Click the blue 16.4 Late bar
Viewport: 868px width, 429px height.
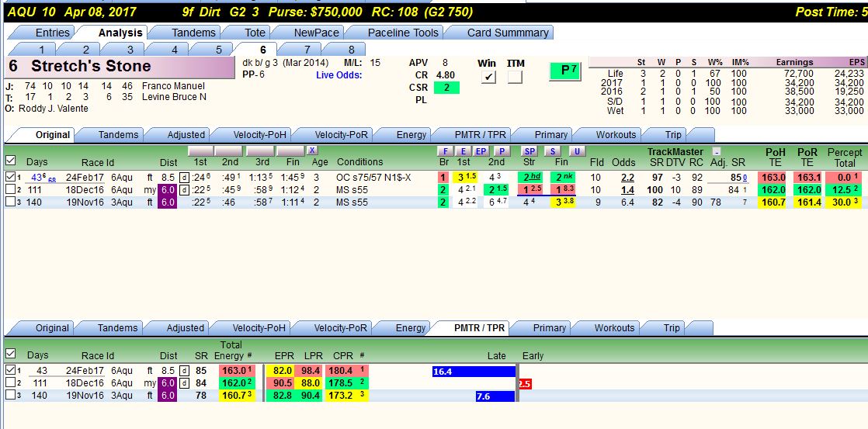pyautogui.click(x=474, y=372)
